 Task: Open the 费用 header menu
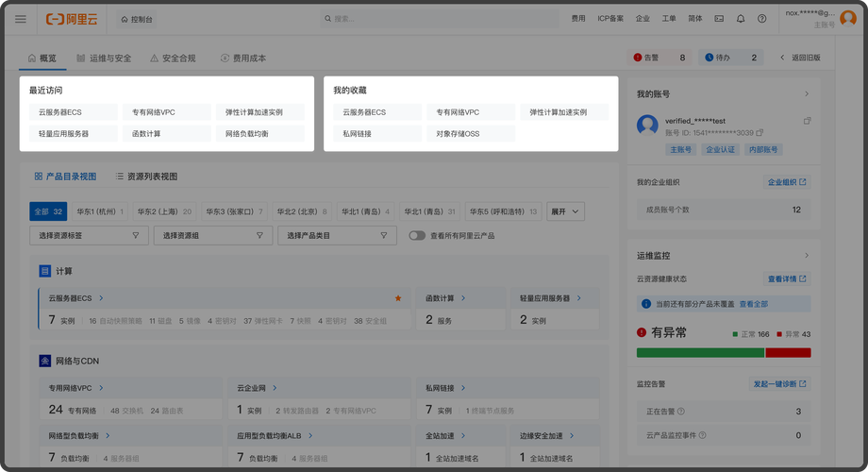(x=578, y=18)
